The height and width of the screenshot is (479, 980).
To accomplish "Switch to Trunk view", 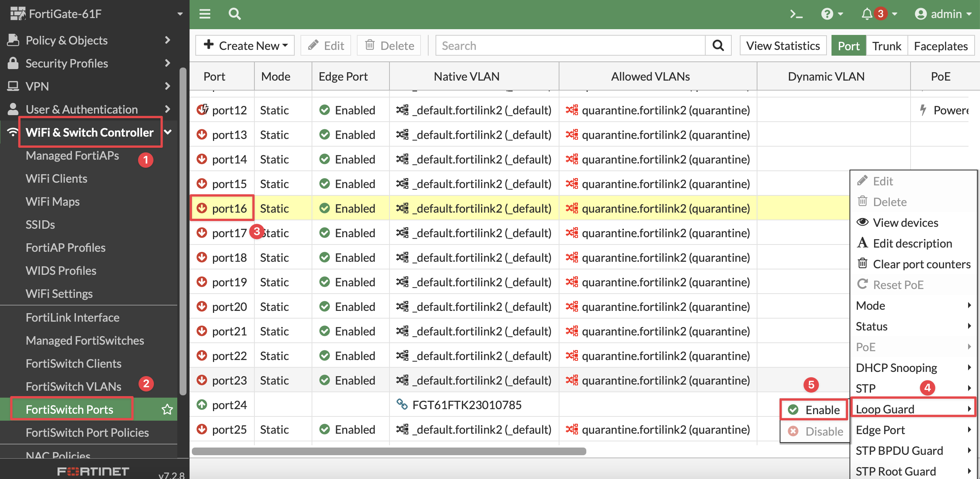I will (x=886, y=46).
